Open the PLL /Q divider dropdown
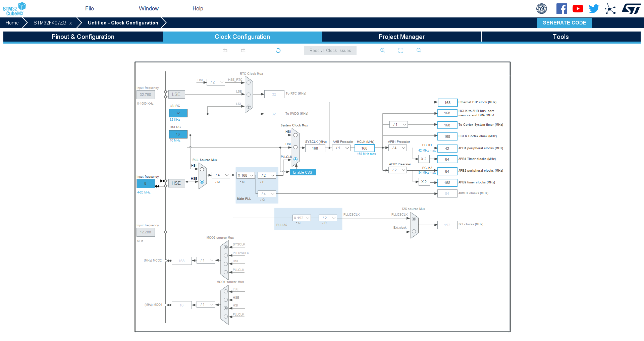Screen dimensions: 644x341 (267, 194)
